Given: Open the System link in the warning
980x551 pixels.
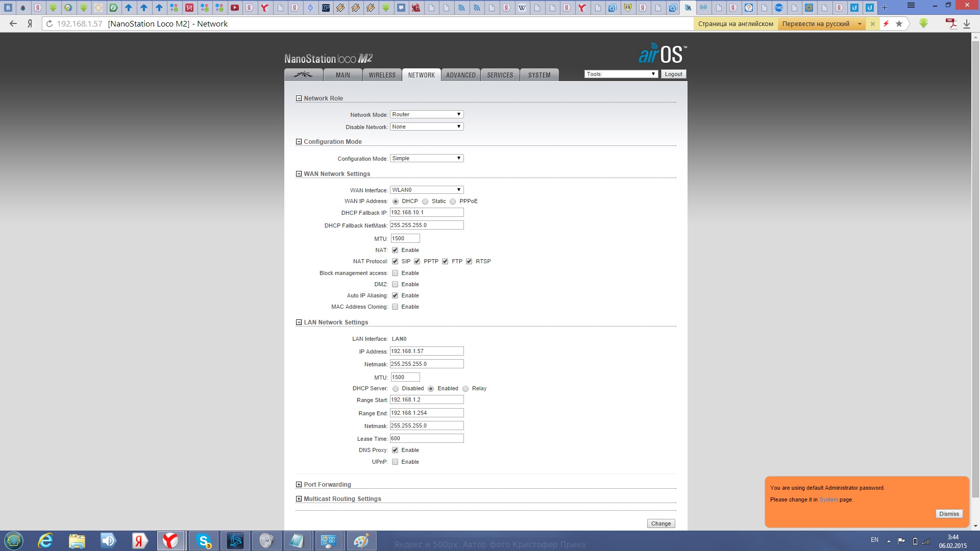Looking at the screenshot, I should point(828,499).
